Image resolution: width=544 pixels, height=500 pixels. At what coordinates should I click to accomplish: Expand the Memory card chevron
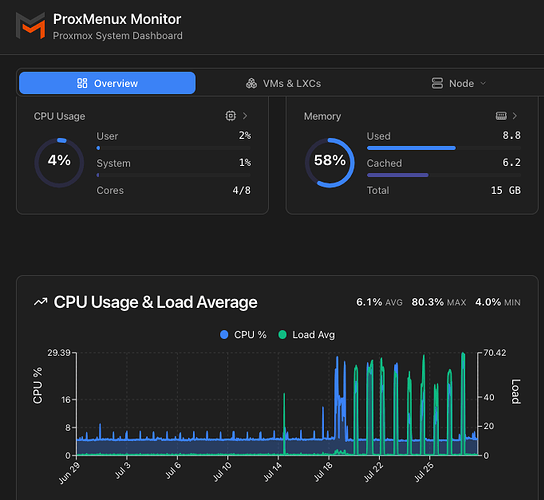(x=515, y=116)
